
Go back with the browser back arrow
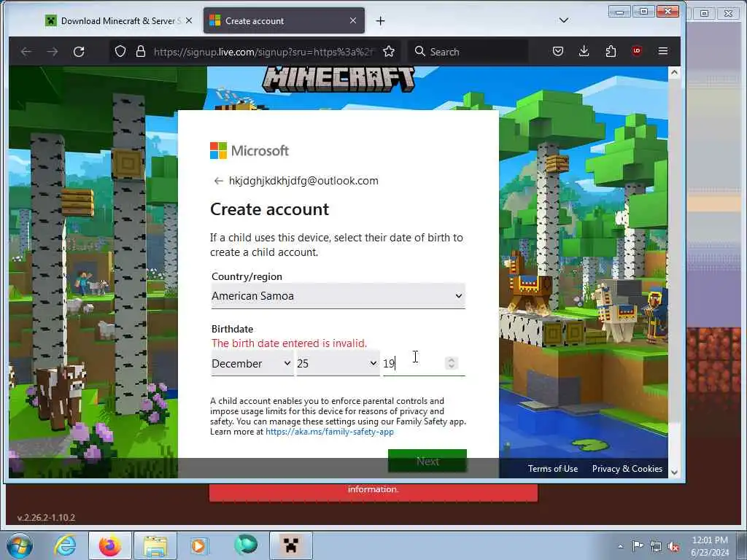[x=26, y=52]
